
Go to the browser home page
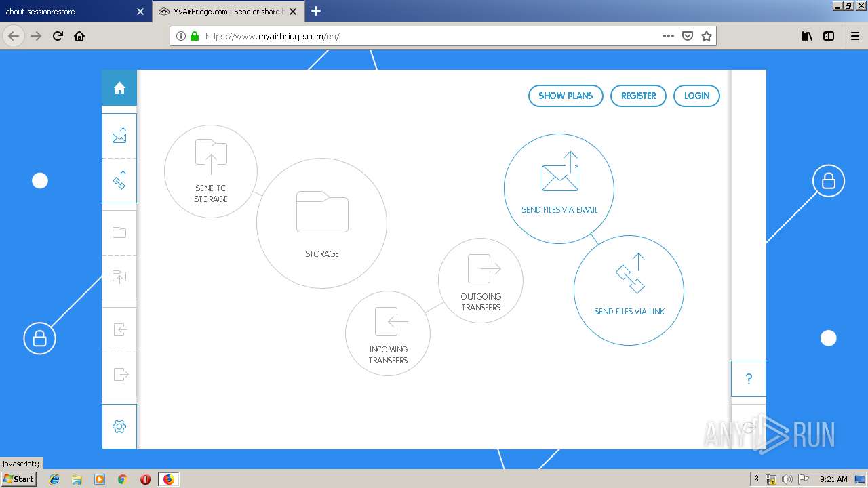point(79,36)
